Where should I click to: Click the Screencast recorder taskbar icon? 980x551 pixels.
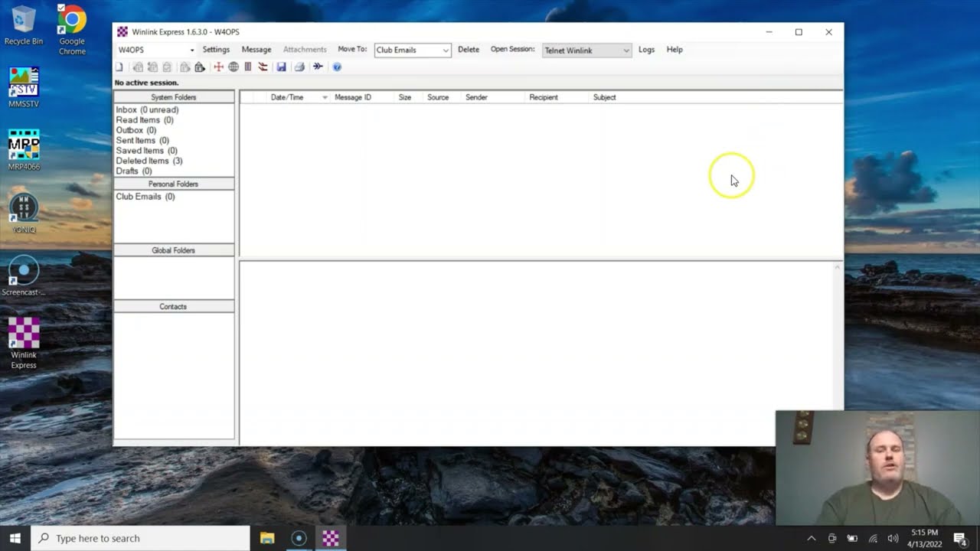[299, 538]
